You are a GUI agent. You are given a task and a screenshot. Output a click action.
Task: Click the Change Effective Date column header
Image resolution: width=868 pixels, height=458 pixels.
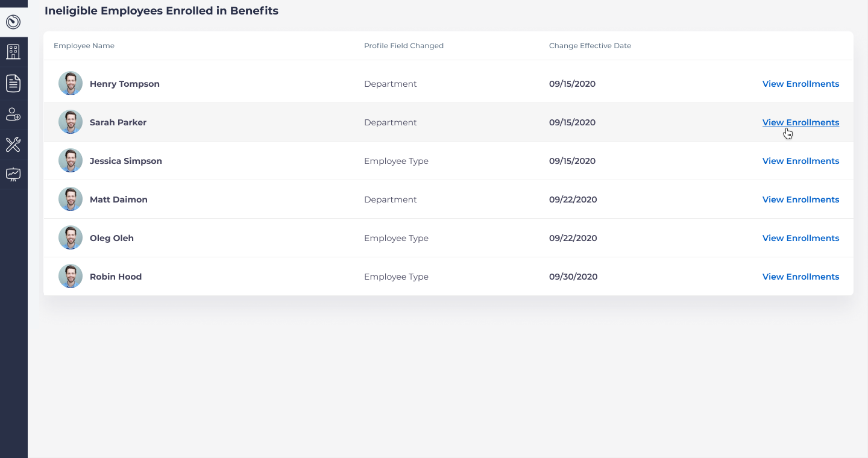(590, 46)
